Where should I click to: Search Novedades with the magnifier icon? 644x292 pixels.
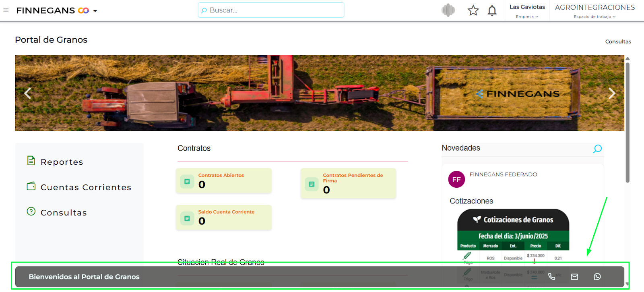[x=597, y=149]
